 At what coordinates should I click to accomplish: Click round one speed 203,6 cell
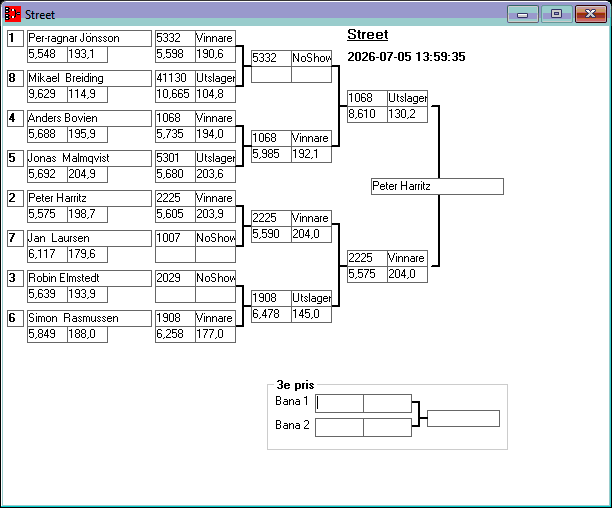215,174
